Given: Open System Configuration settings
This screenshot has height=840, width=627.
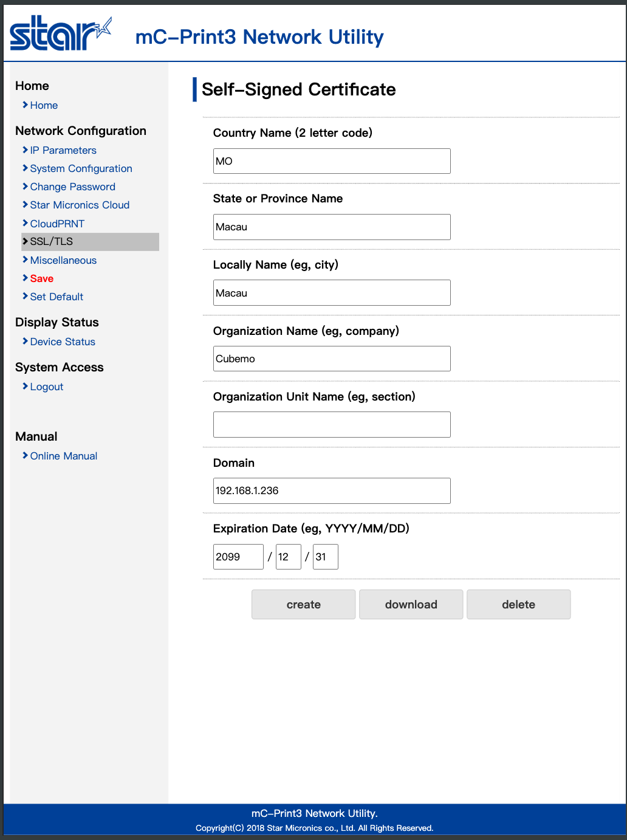Looking at the screenshot, I should coord(81,168).
